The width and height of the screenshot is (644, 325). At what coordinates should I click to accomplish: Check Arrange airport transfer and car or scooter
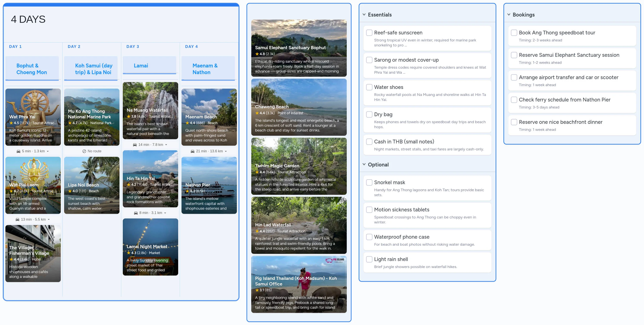coord(514,78)
